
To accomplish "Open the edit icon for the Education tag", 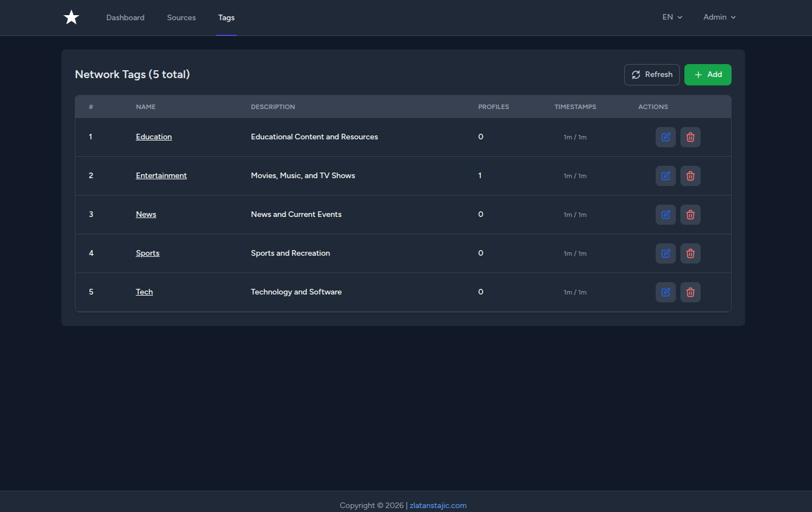I will point(665,137).
